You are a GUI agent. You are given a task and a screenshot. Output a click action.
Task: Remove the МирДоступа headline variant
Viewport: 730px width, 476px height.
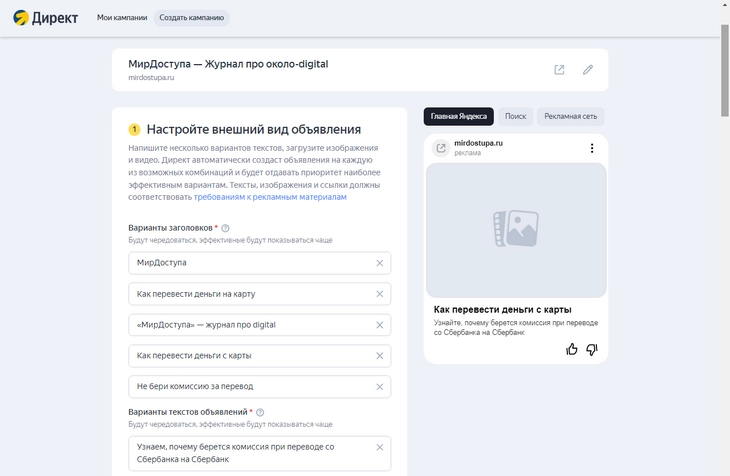[379, 263]
